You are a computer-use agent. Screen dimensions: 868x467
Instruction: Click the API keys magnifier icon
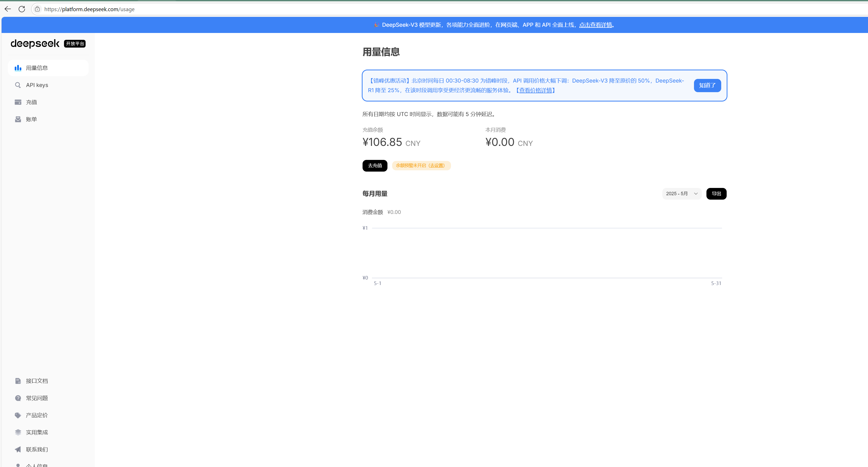point(18,85)
